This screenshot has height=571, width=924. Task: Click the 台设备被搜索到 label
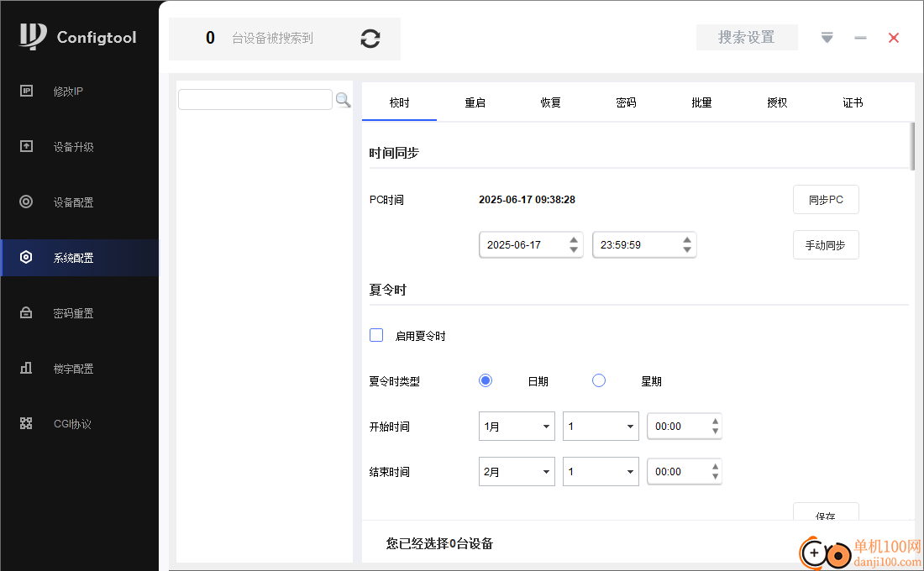click(272, 39)
